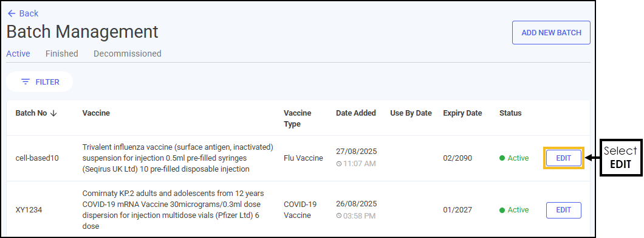
Task: Edit the XY1234 batch
Action: [564, 210]
